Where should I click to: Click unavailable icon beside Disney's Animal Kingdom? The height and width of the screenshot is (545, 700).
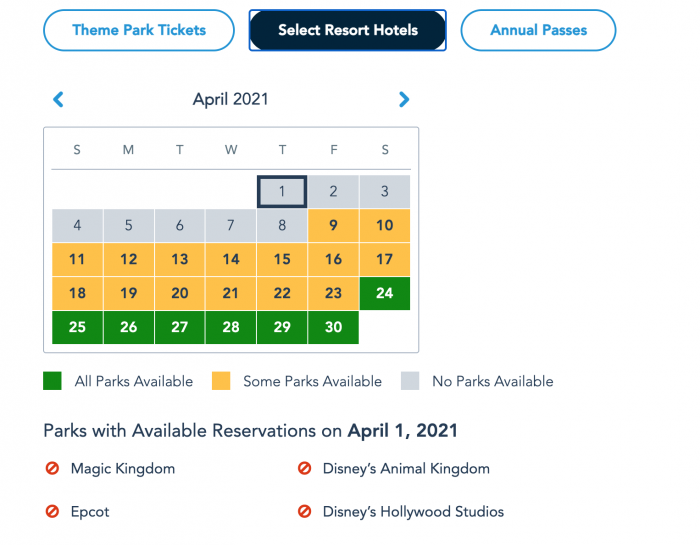coord(304,468)
